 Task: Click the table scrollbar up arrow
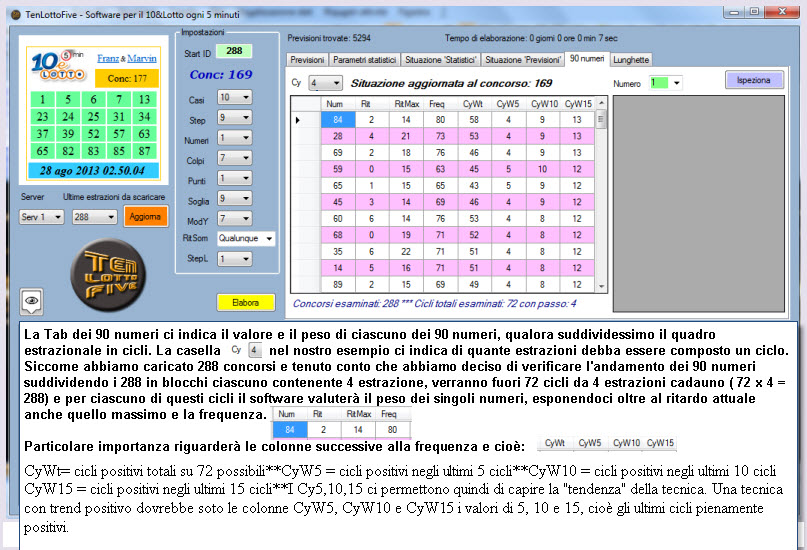[x=601, y=103]
